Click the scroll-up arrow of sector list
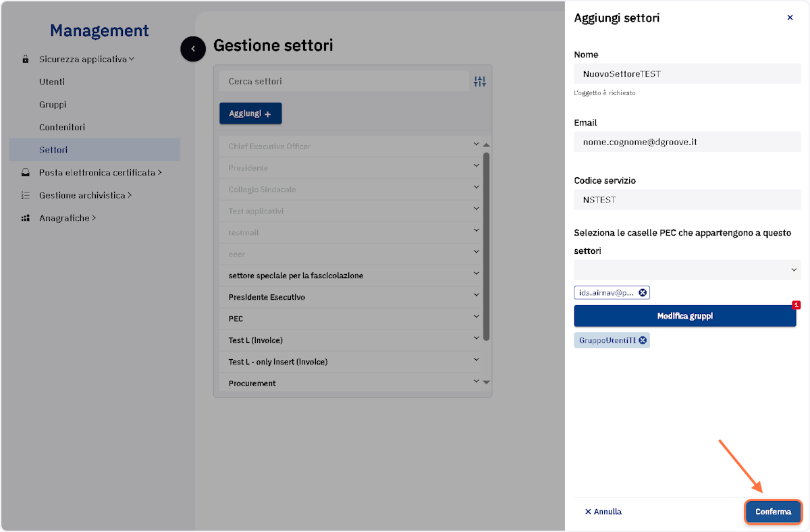Screen dimensions: 810x532 pyautogui.click(x=487, y=145)
